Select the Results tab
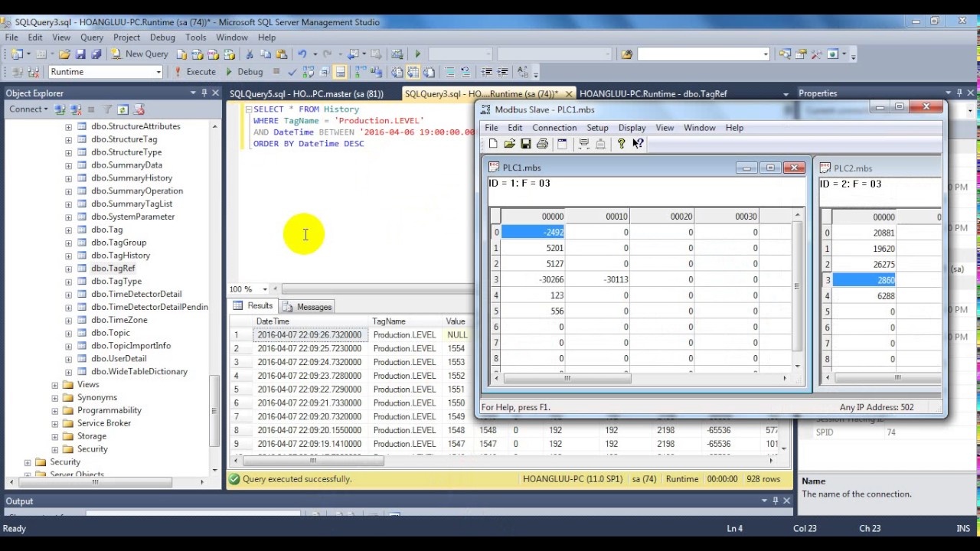 pos(253,306)
